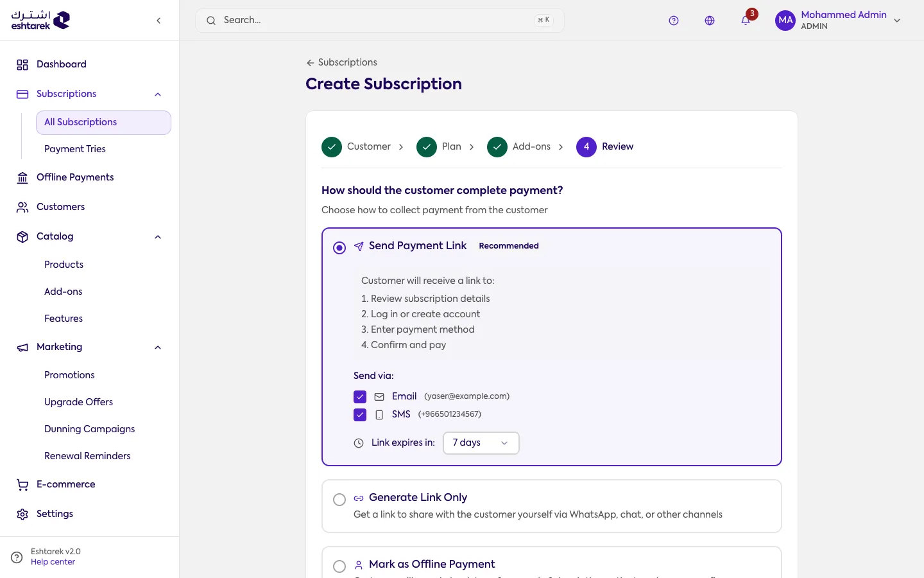The image size is (924, 578).
Task: Uncheck the SMS send option checkbox
Action: (360, 415)
